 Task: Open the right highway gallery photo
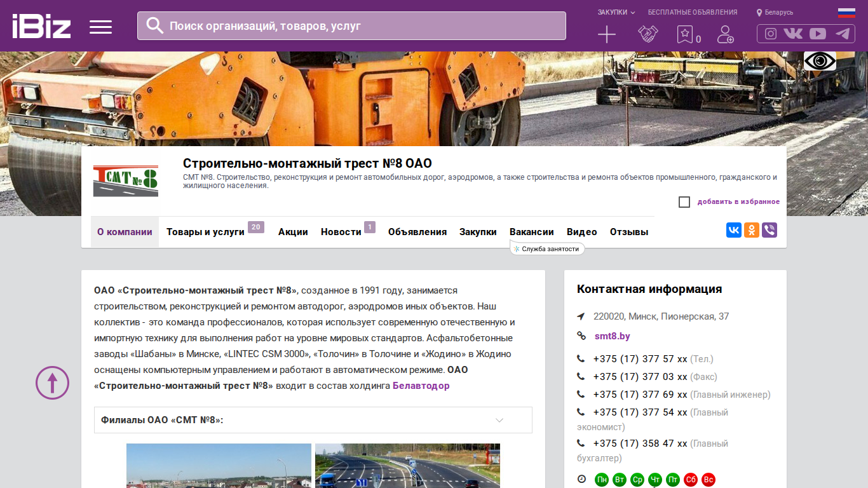(x=407, y=466)
